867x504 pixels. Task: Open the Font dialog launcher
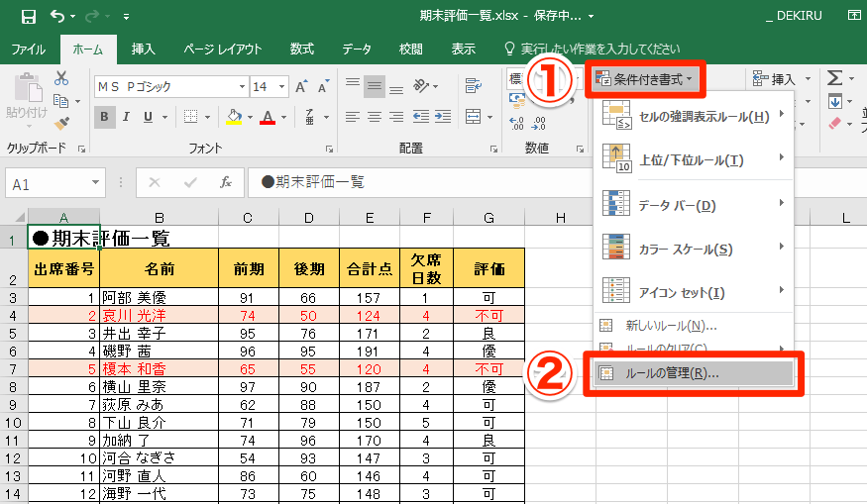pos(329,149)
